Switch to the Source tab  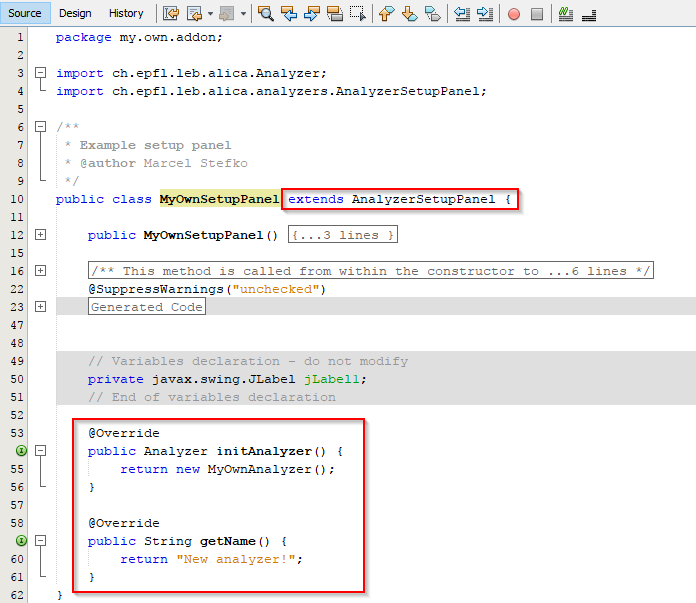25,13
